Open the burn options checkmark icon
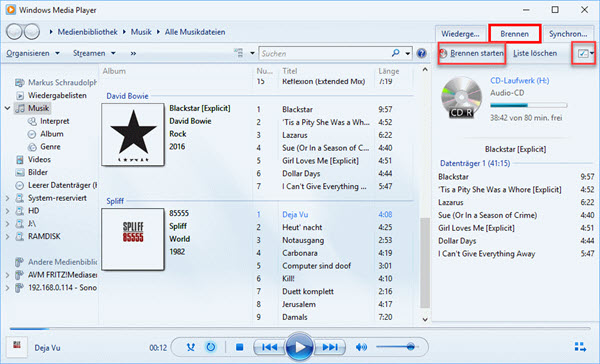The image size is (600, 364). coord(584,53)
